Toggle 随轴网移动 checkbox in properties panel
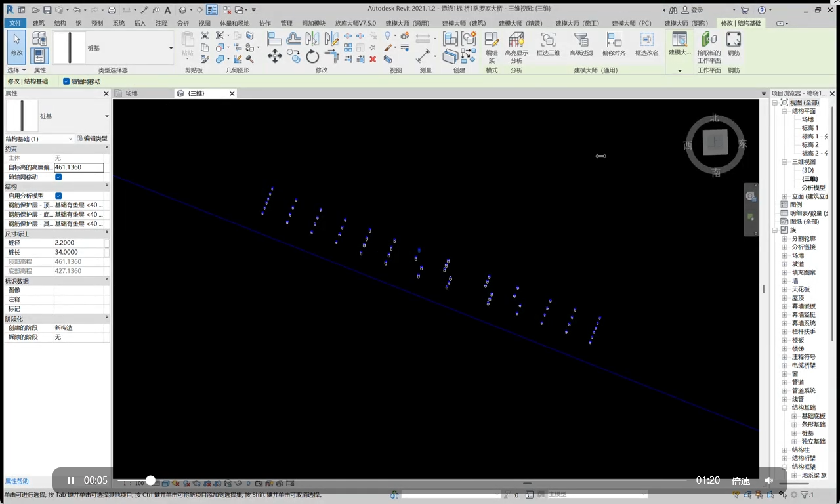This screenshot has height=504, width=840. 58,177
